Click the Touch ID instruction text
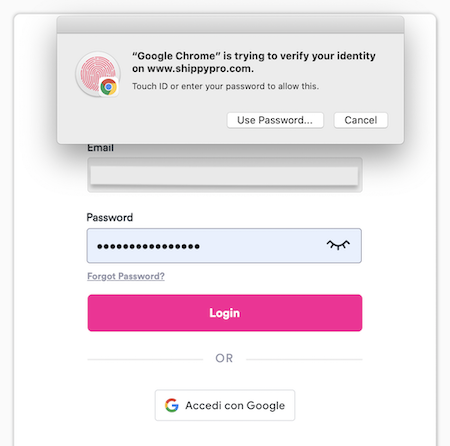The height and width of the screenshot is (446, 450). click(225, 86)
